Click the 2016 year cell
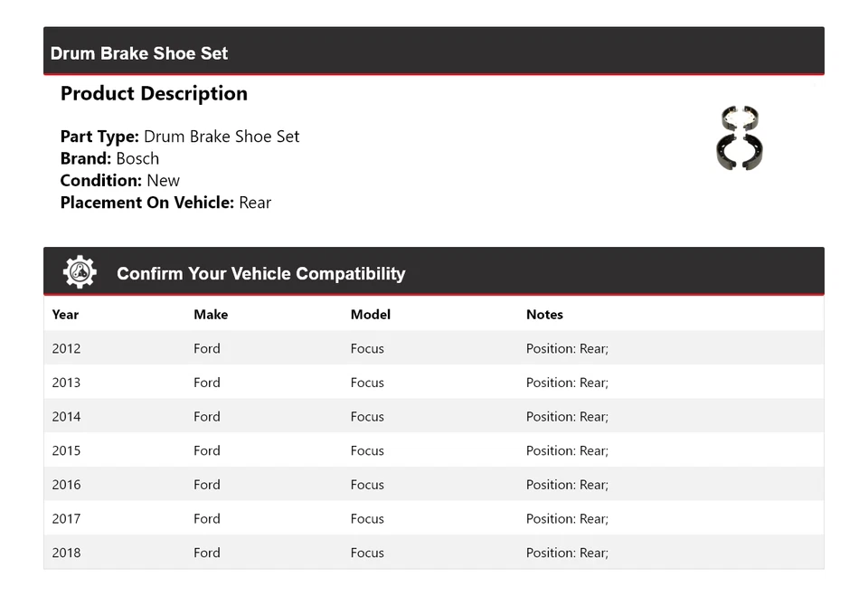Image resolution: width=868 pixels, height=596 pixels. [66, 485]
